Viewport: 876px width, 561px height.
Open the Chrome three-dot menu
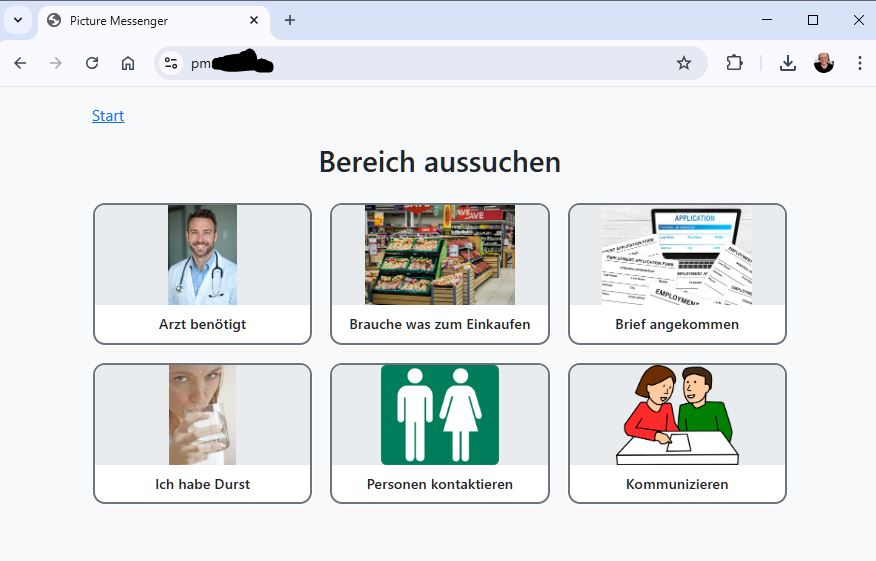[x=859, y=63]
